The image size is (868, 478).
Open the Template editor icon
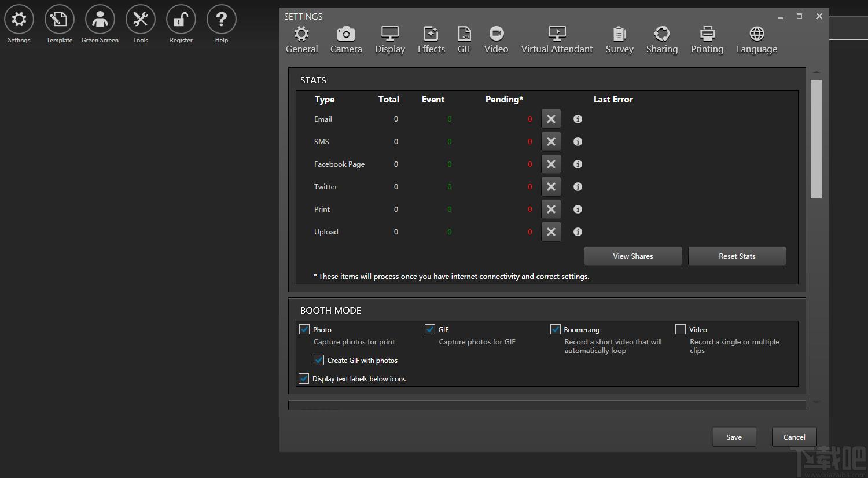[x=60, y=20]
